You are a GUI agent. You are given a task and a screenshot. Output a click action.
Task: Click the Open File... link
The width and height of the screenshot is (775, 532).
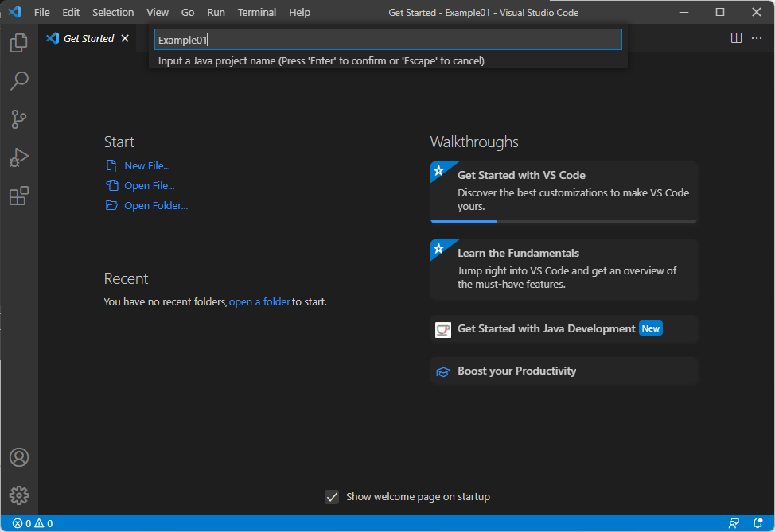(x=150, y=186)
